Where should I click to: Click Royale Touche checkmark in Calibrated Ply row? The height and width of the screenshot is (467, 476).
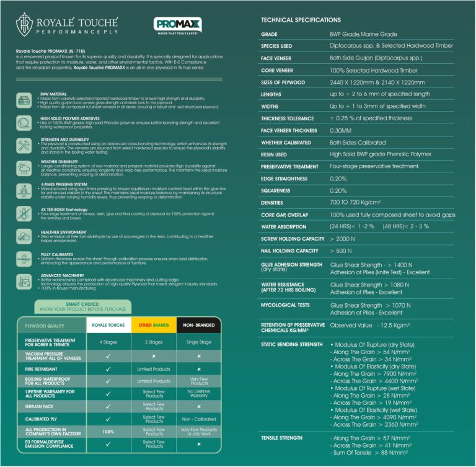point(108,419)
